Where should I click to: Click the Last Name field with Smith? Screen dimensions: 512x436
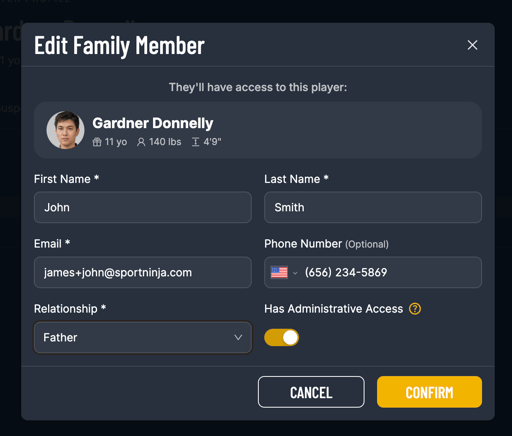coord(373,207)
